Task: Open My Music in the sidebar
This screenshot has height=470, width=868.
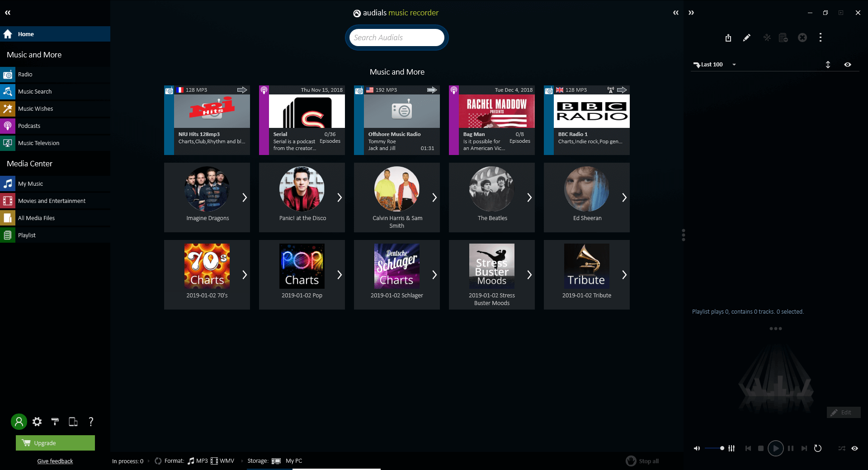Action: click(55, 183)
